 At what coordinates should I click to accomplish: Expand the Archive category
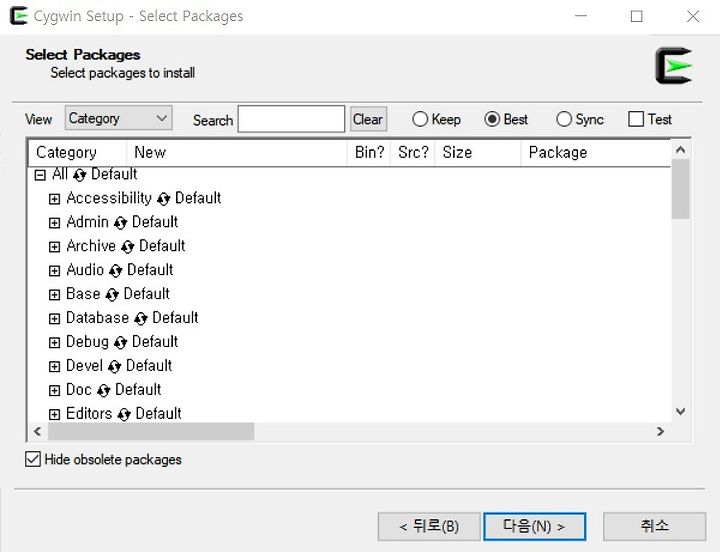[54, 247]
